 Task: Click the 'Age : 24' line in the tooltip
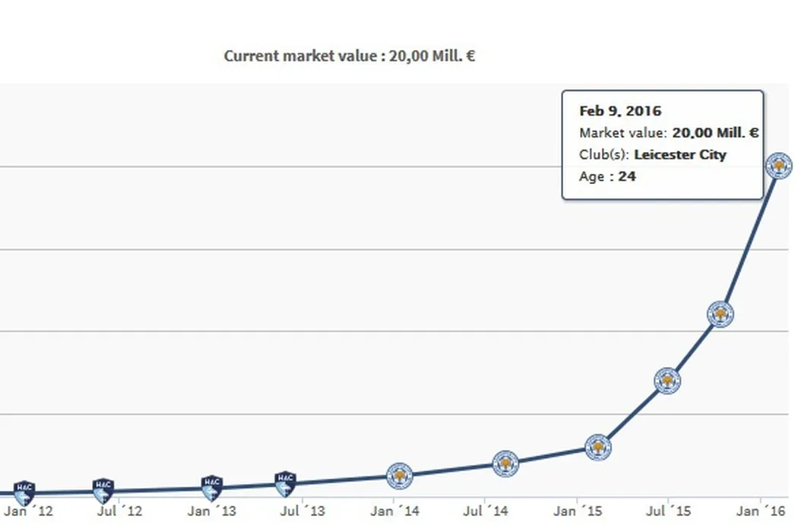point(607,176)
